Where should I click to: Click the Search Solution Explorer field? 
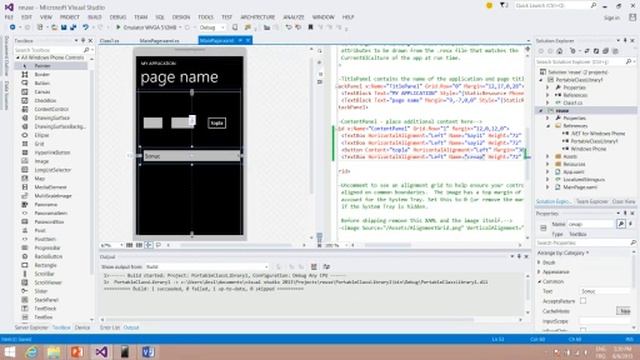(x=580, y=62)
